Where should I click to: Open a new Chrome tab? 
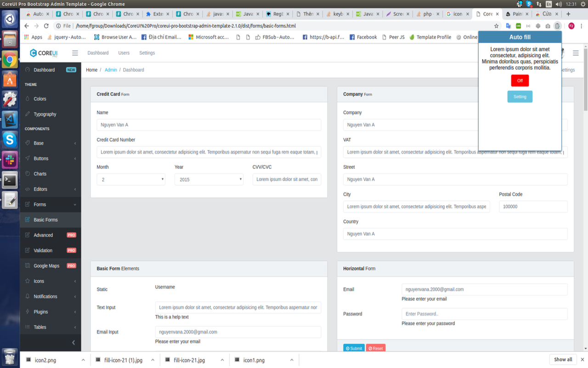pyautogui.click(x=568, y=14)
